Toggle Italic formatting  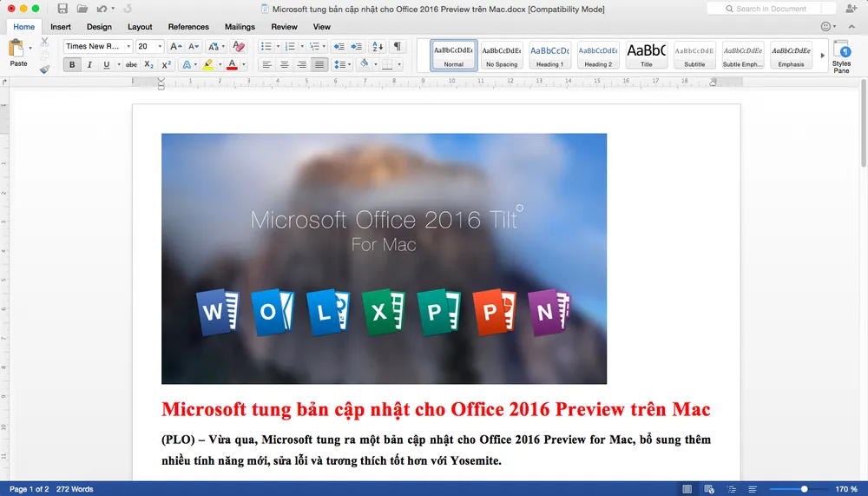pos(89,65)
